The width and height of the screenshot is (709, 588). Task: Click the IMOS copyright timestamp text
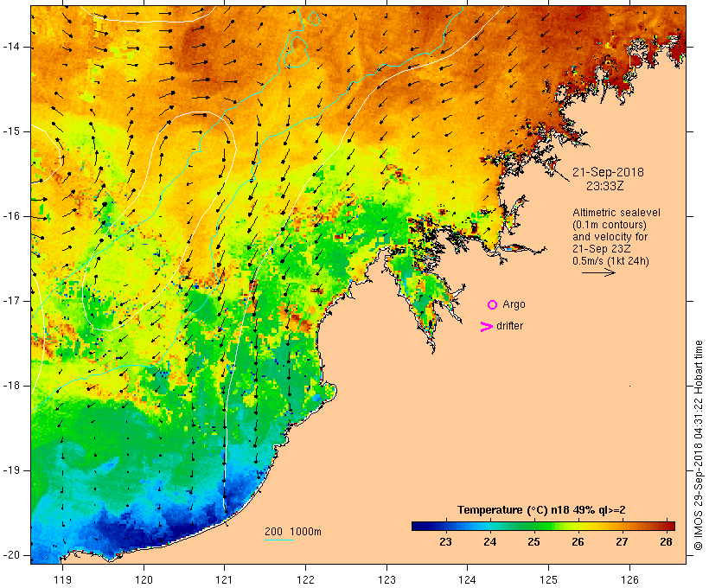point(699,445)
